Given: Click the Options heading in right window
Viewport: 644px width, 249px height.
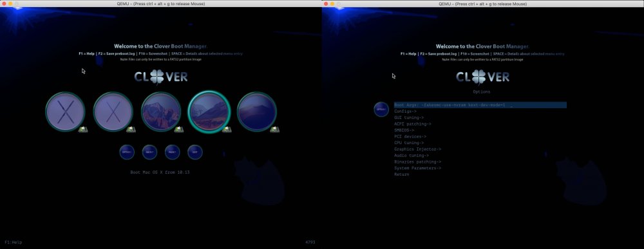Looking at the screenshot, I should 481,92.
